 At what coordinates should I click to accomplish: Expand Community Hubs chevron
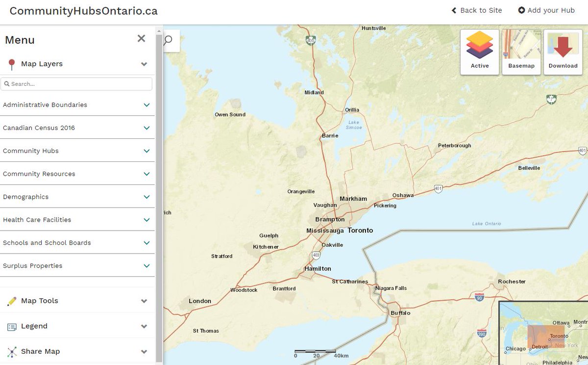point(147,151)
